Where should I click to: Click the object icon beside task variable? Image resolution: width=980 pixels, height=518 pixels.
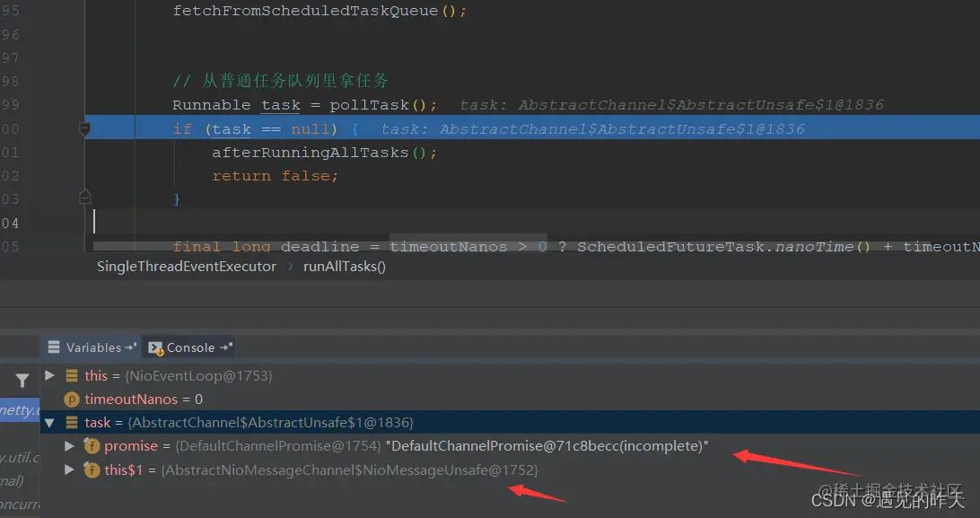click(x=72, y=423)
